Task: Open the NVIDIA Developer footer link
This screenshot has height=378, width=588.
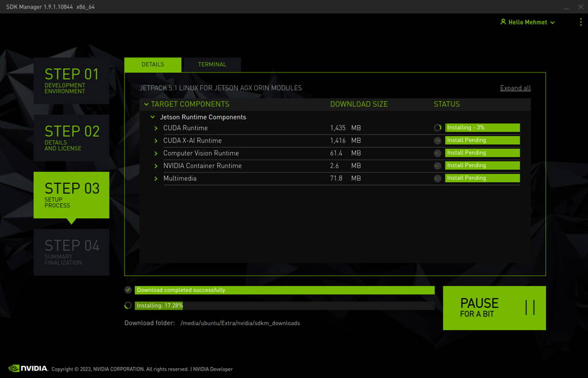Action: 212,369
